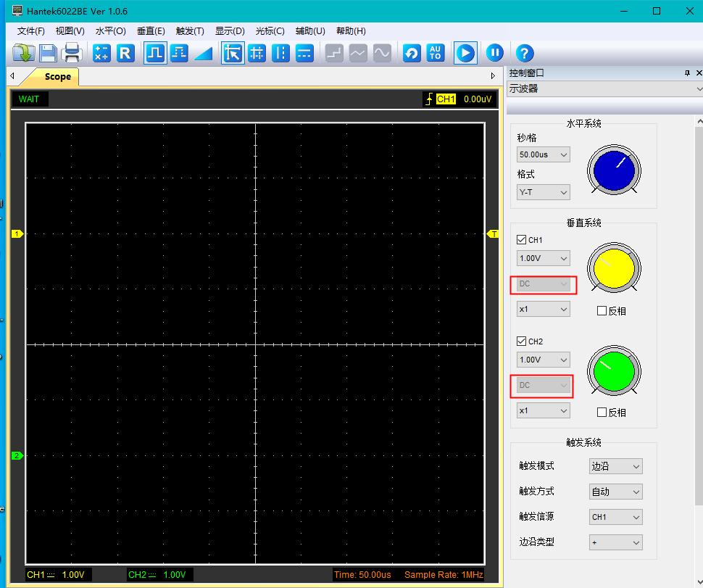The image size is (703, 588).
Task: Open the 文件(F) menu
Action: coord(30,31)
